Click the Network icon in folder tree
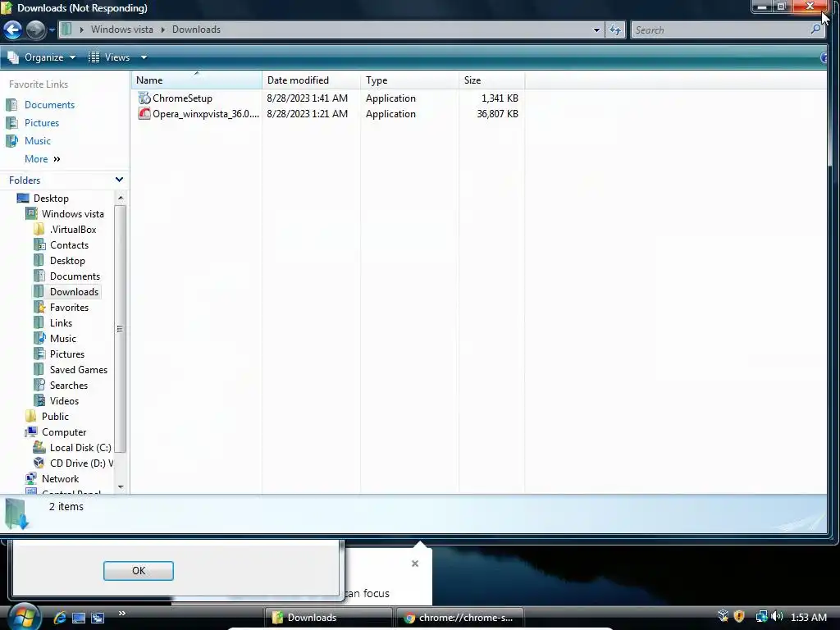 point(32,478)
